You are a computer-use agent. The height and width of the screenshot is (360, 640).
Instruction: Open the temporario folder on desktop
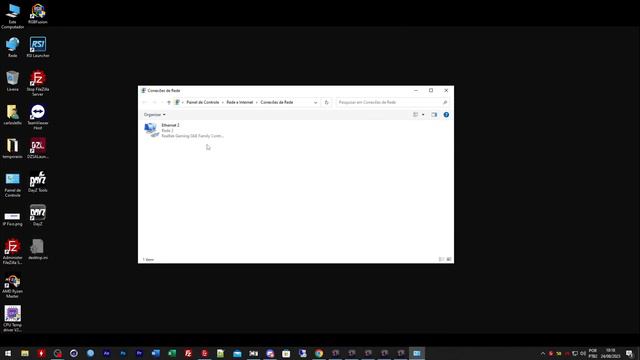tap(13, 148)
